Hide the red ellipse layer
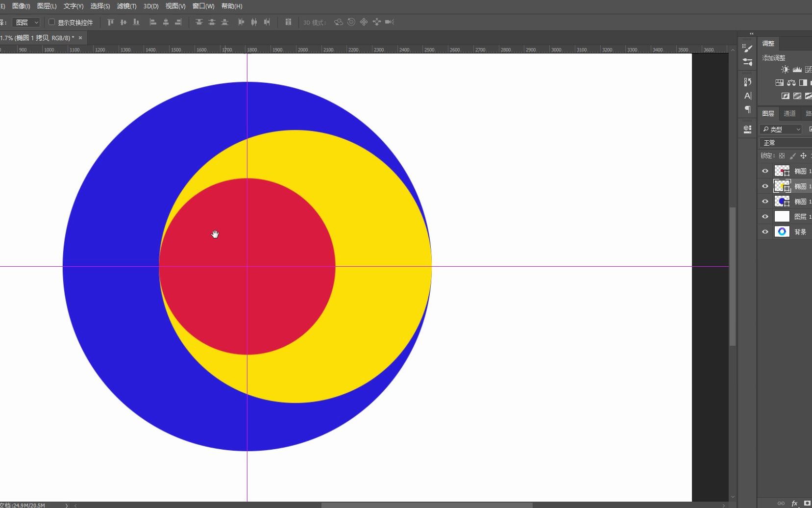This screenshot has height=508, width=812. pos(765,171)
